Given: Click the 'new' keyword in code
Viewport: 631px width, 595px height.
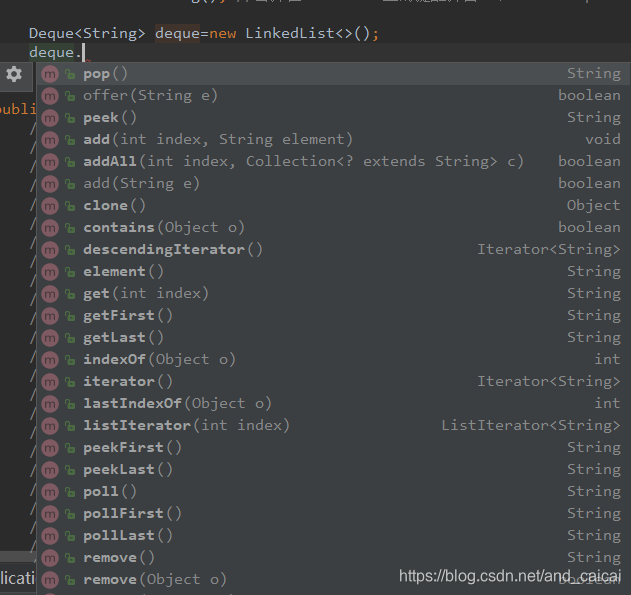Looking at the screenshot, I should (x=223, y=34).
